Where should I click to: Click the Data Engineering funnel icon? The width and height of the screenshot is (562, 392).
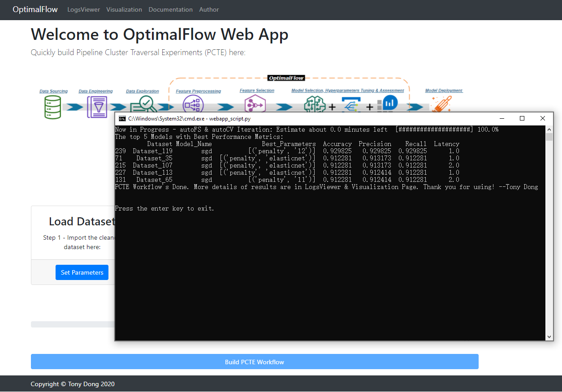click(97, 107)
